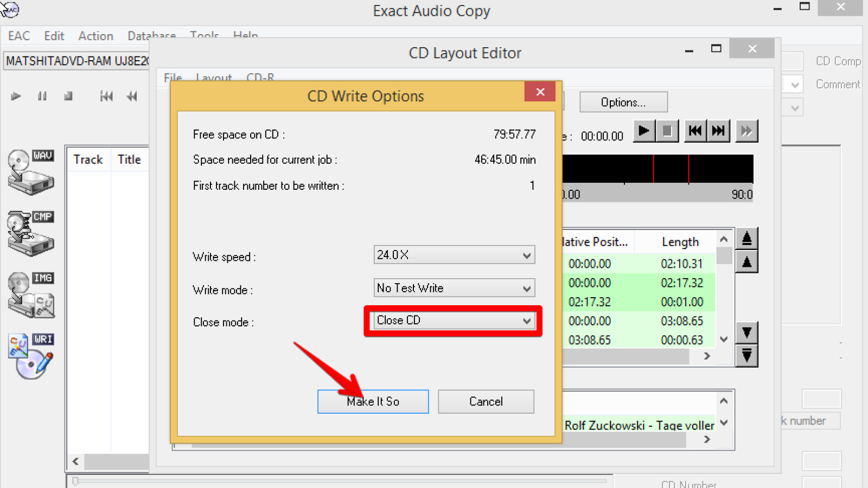Click the IMG copy-image icon
Viewport: 868px width, 488px height.
point(31,294)
